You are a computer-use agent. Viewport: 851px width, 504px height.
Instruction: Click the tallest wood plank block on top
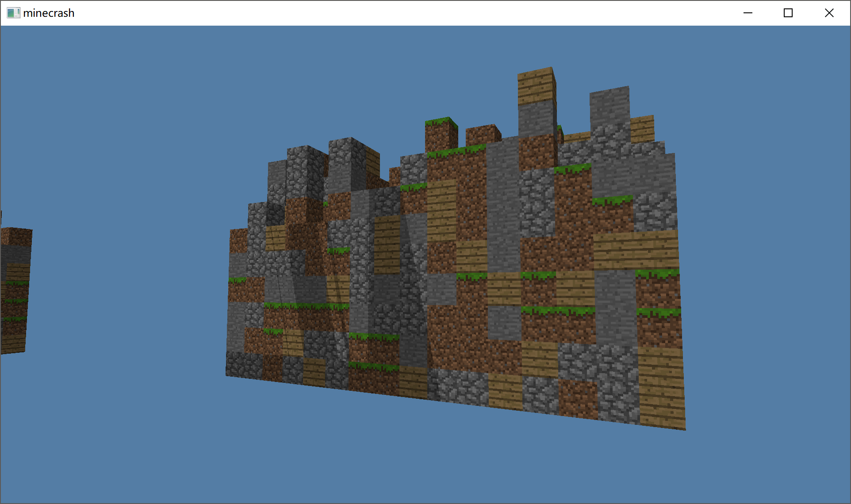tap(537, 86)
